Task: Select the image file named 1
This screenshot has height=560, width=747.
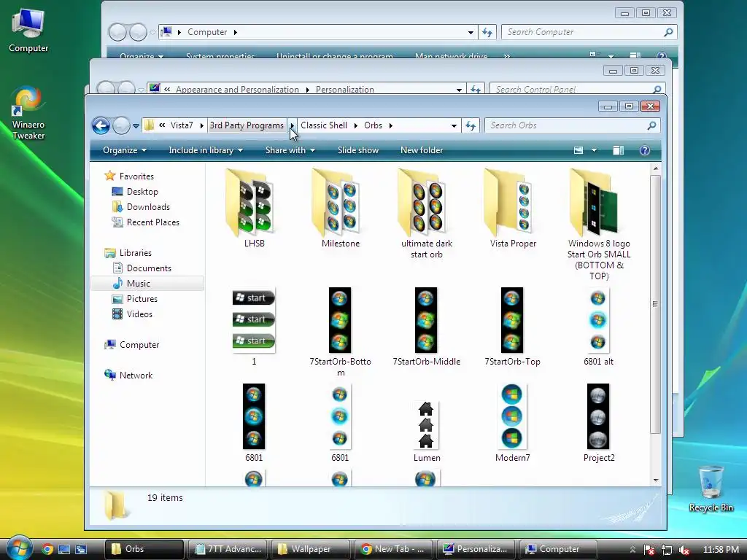Action: 254,326
